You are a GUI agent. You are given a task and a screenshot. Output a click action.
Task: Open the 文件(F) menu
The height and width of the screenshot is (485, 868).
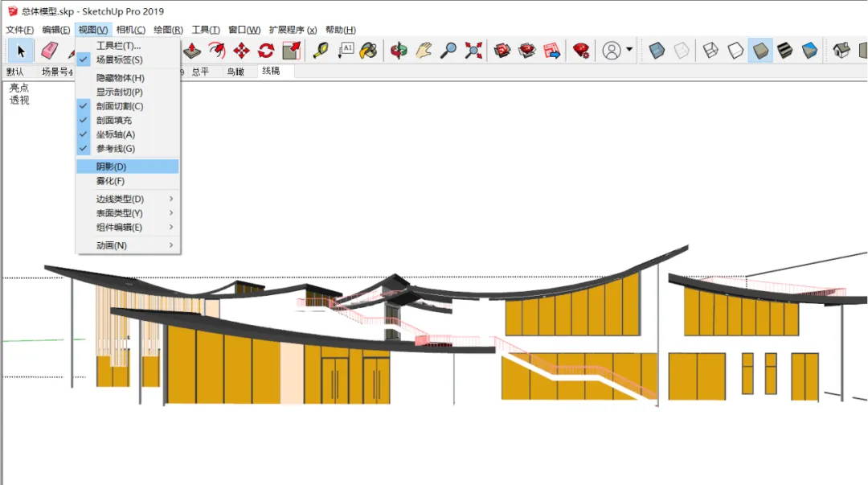[20, 30]
